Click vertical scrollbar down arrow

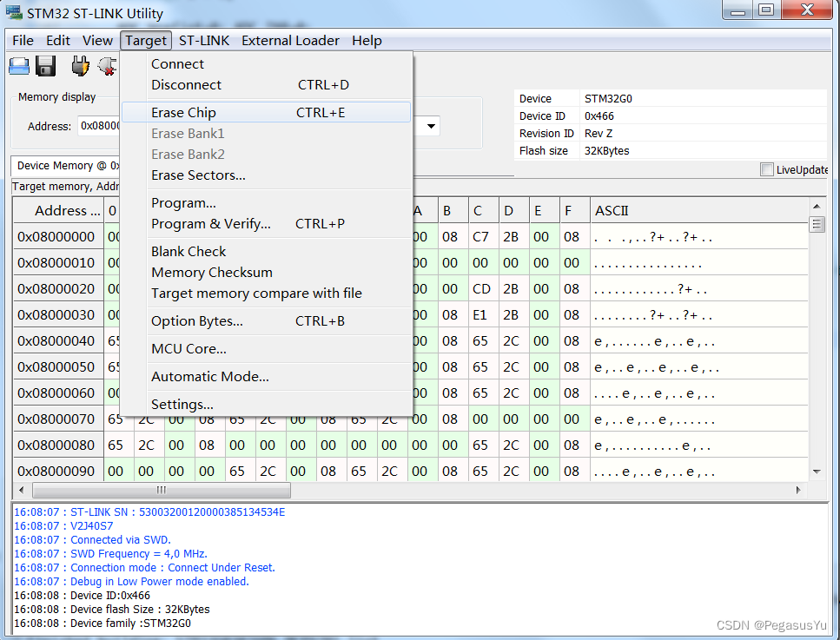point(817,472)
